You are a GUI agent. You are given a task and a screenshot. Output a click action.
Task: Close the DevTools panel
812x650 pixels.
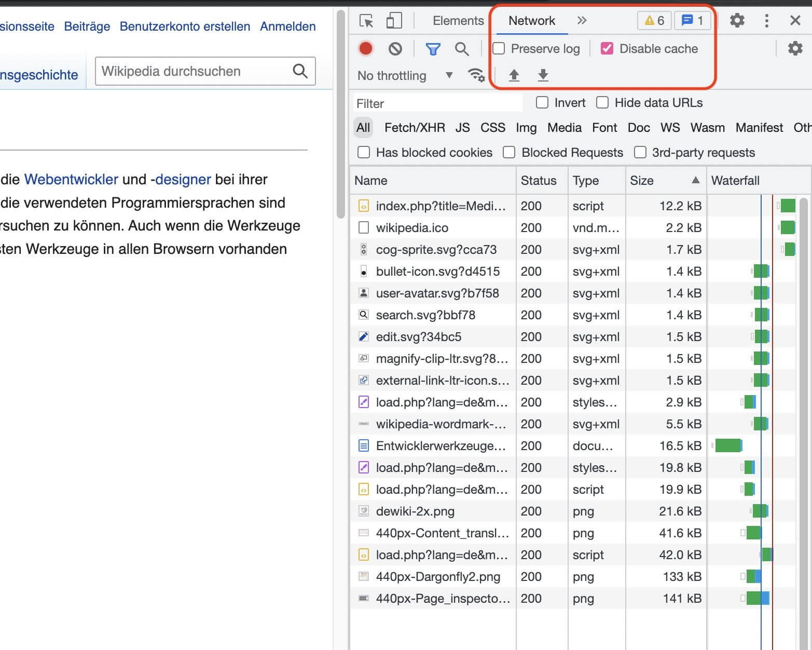[795, 21]
